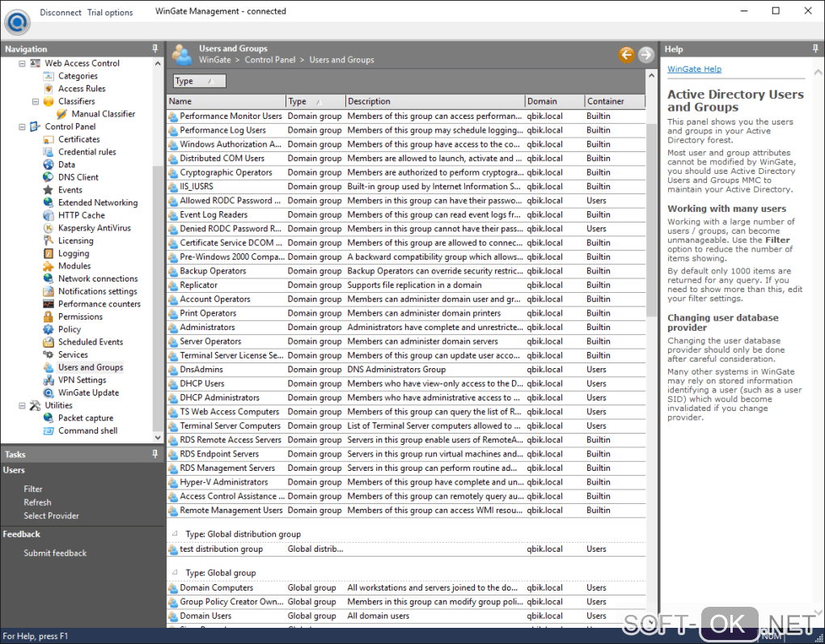Viewport: 825px width, 644px height.
Task: Open Scheduled Events icon
Action: [x=49, y=342]
